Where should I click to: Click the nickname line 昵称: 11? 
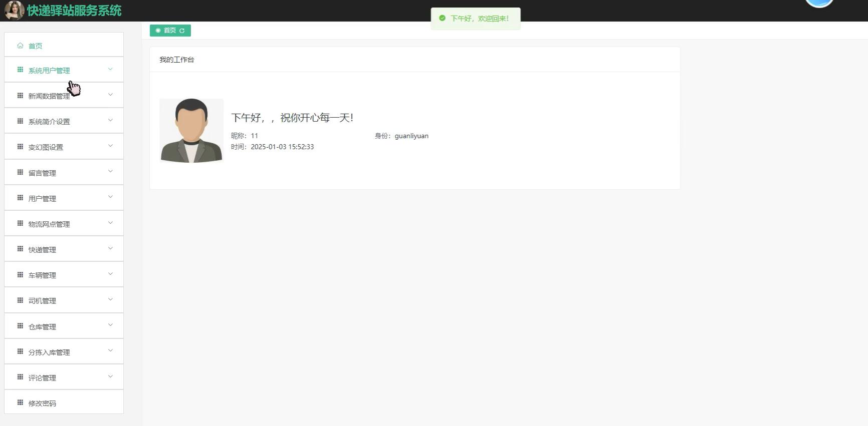[x=245, y=136]
